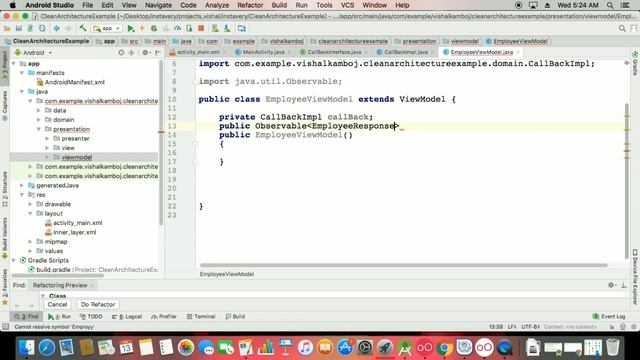Switch to MainActivity.java tab
640x360 pixels.
263,52
